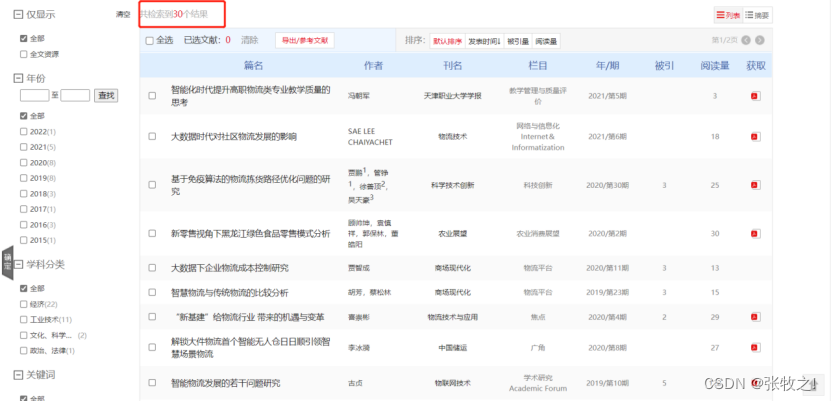Filter by subject 政治、法律(1)

[x=23, y=350]
